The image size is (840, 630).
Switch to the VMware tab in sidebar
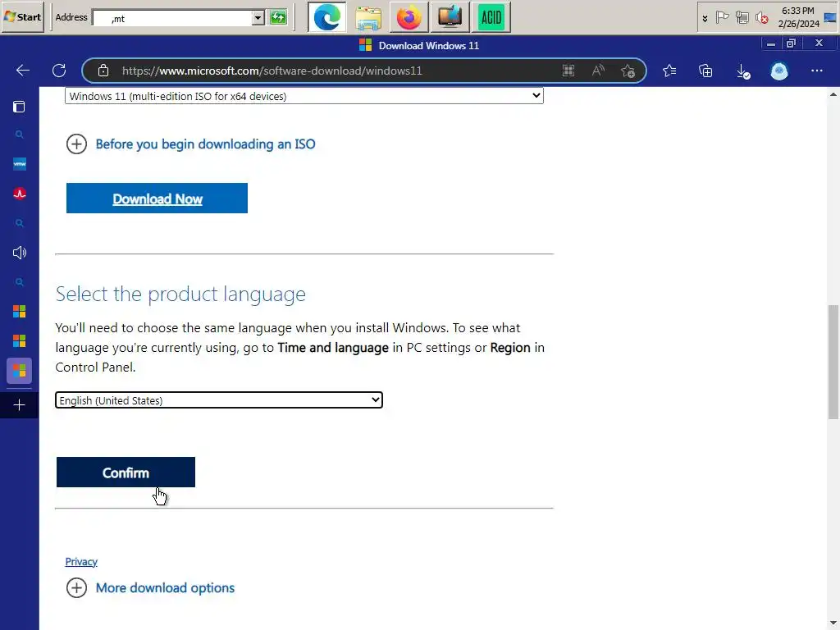[20, 164]
